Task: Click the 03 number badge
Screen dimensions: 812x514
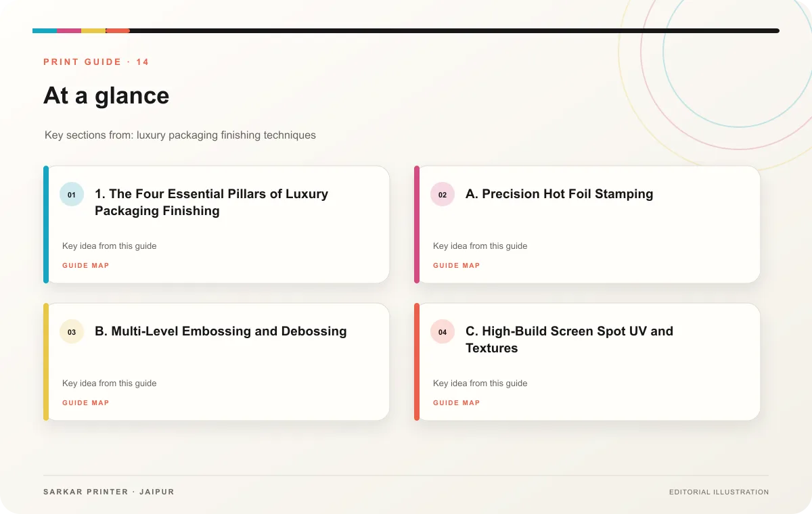Action: click(x=72, y=332)
